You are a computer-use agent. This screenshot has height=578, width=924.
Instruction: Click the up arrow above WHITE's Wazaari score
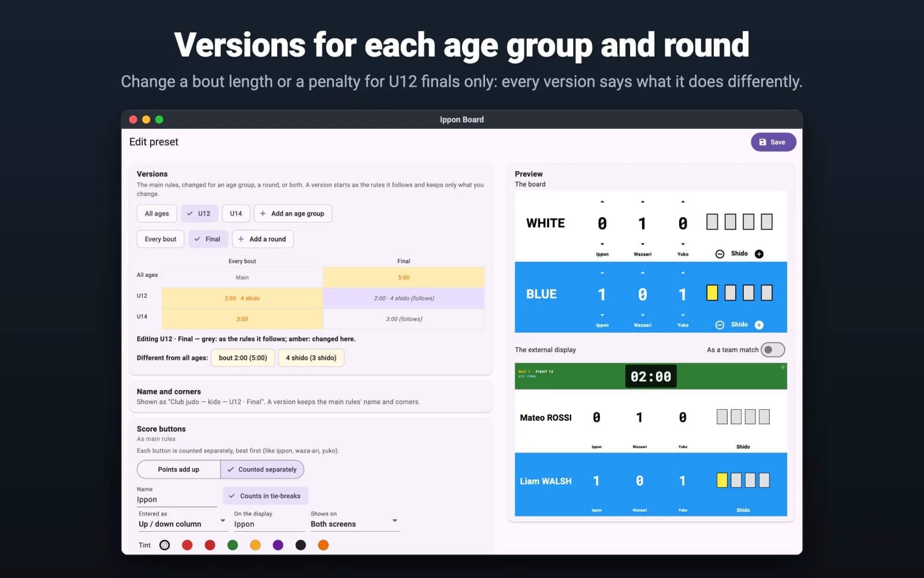(642, 202)
